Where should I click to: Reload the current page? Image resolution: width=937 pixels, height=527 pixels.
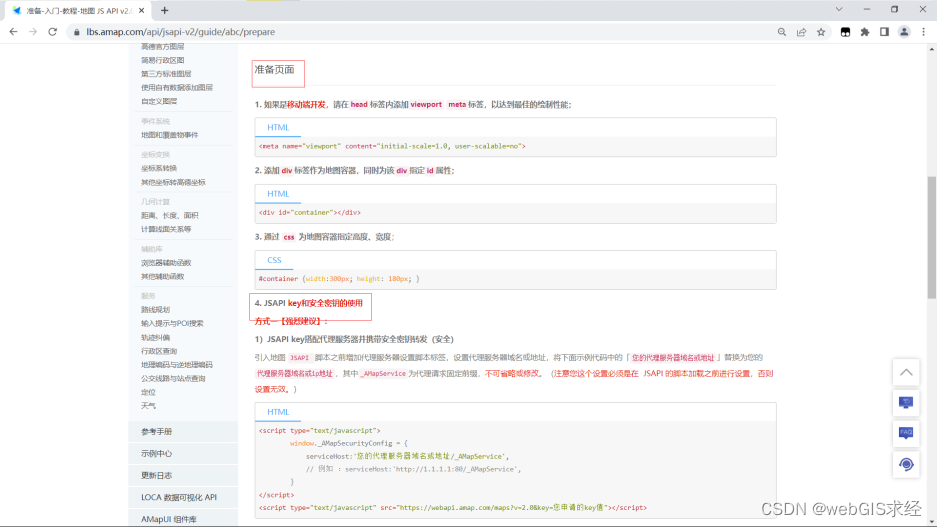coord(53,32)
